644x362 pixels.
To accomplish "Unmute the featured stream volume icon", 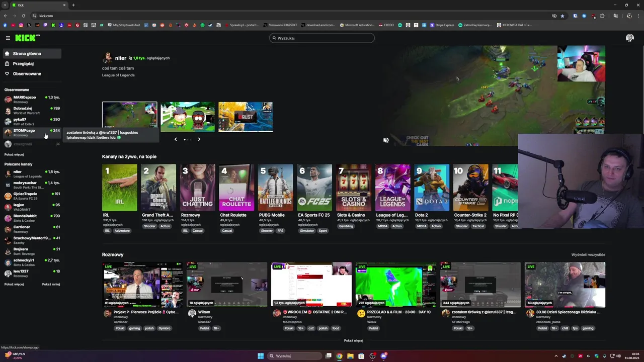I will [386, 140].
